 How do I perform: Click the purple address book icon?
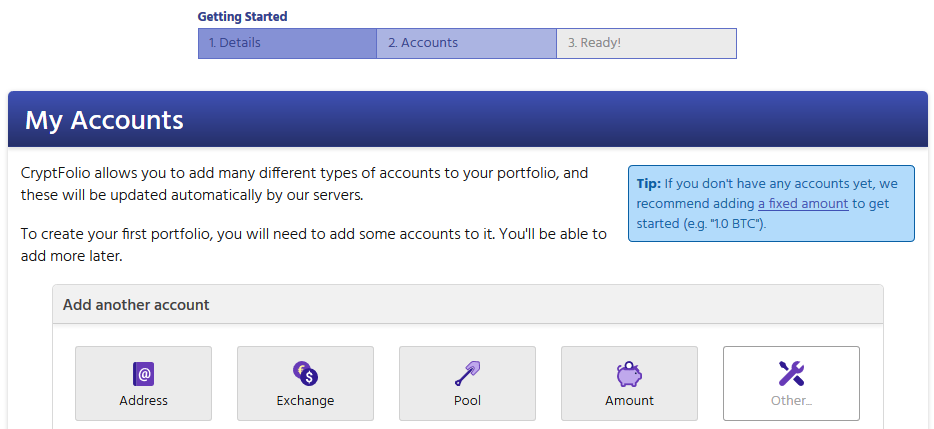tap(143, 374)
